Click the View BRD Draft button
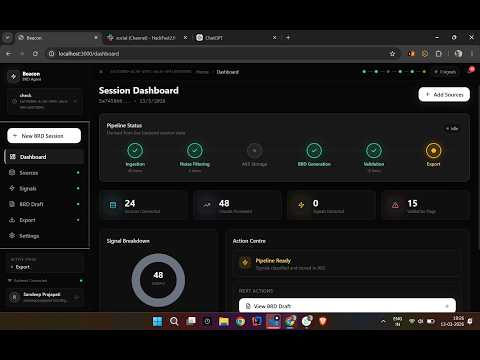Image resolution: width=480 pixels, height=360 pixels. click(x=347, y=306)
